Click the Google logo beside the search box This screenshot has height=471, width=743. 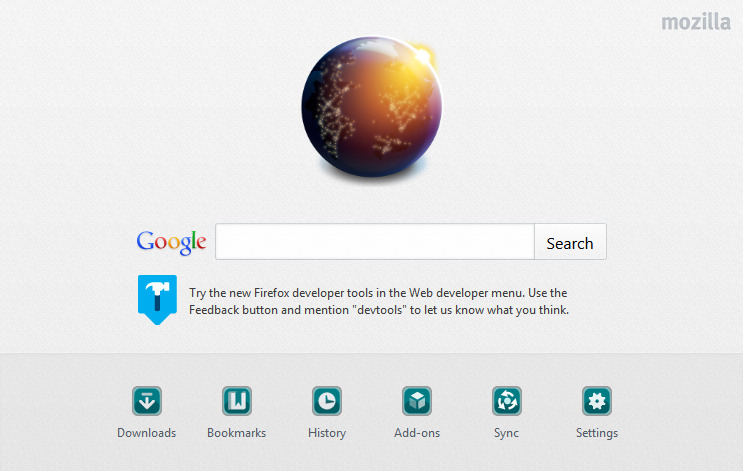tap(171, 242)
